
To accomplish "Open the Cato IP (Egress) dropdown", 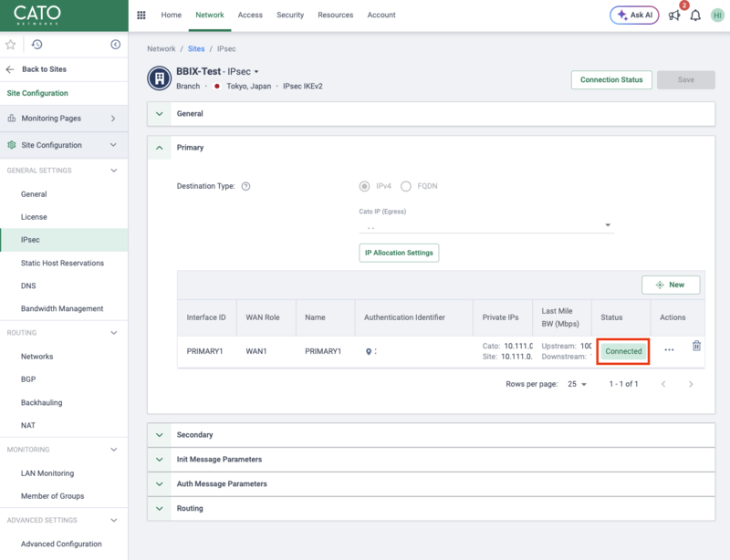I will 486,225.
